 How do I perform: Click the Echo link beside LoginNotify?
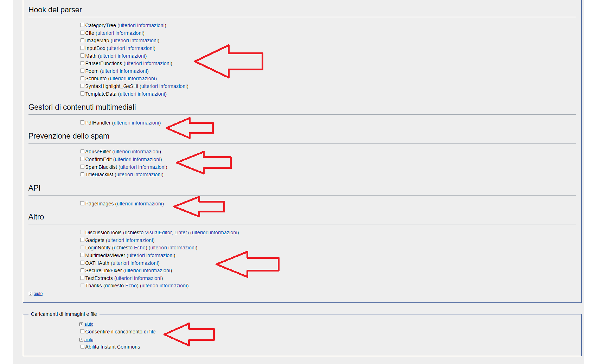140,248
